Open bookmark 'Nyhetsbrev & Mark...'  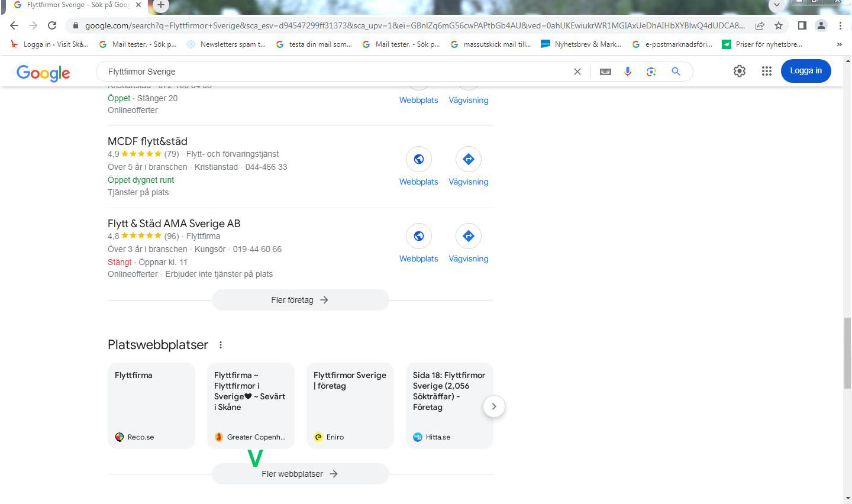(581, 44)
